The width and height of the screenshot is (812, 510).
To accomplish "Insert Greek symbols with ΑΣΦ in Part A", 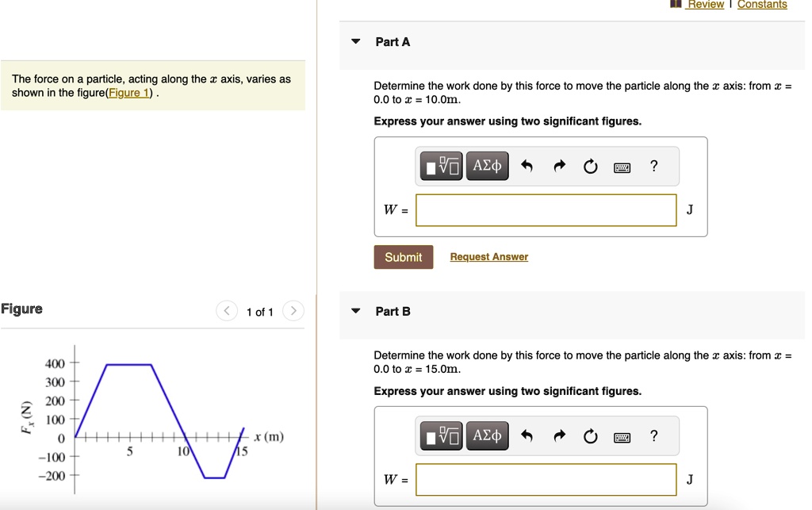I will 487,166.
